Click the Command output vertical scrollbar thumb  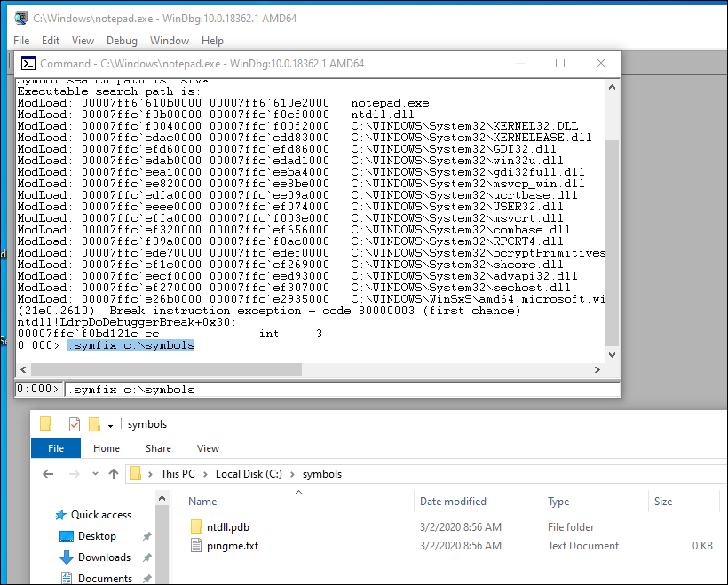coord(612,242)
